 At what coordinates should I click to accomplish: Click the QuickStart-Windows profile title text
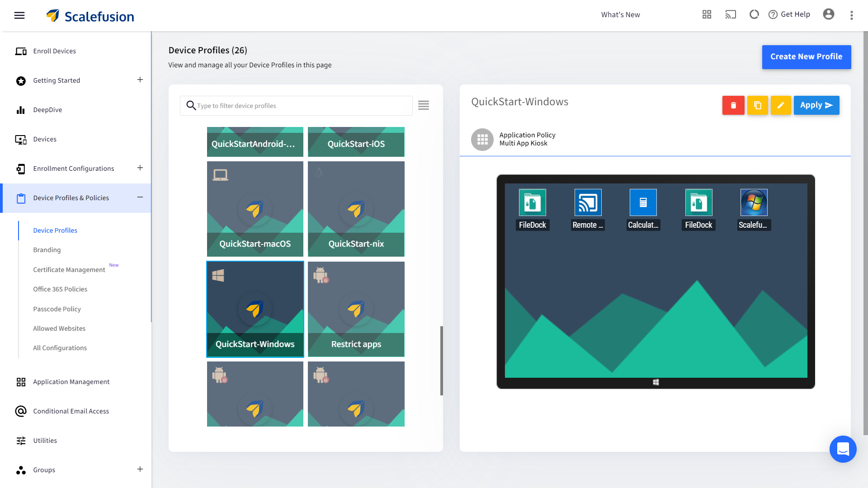pos(520,102)
